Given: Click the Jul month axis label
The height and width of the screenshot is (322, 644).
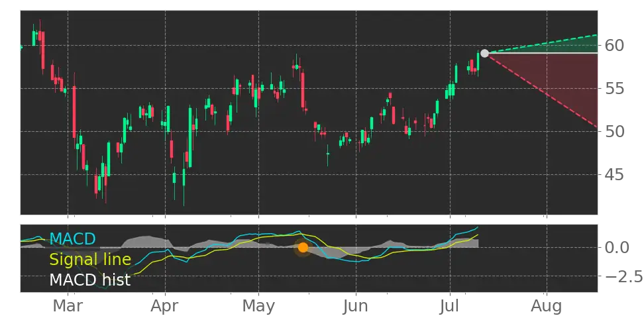Looking at the screenshot, I should pyautogui.click(x=451, y=307).
